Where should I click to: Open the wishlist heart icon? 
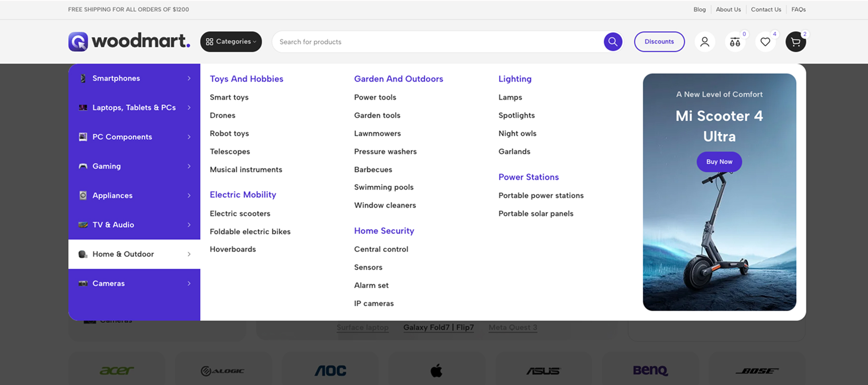click(765, 42)
